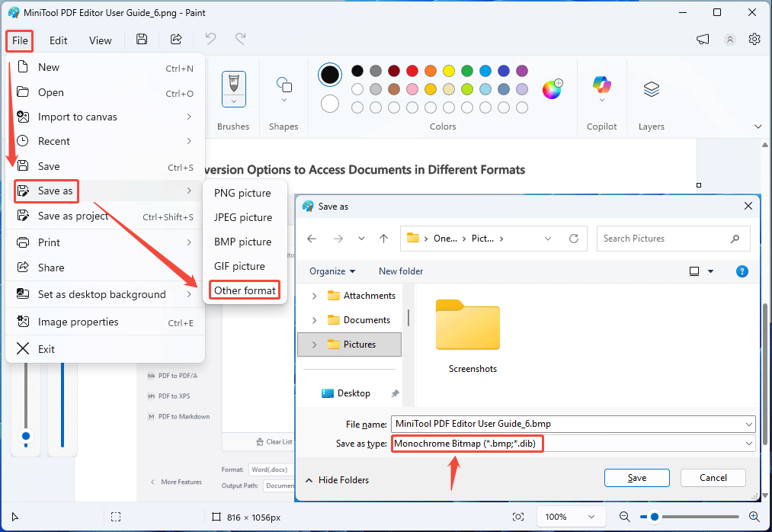The image size is (772, 532).
Task: Open Paint settings gear icon
Action: tap(754, 40)
